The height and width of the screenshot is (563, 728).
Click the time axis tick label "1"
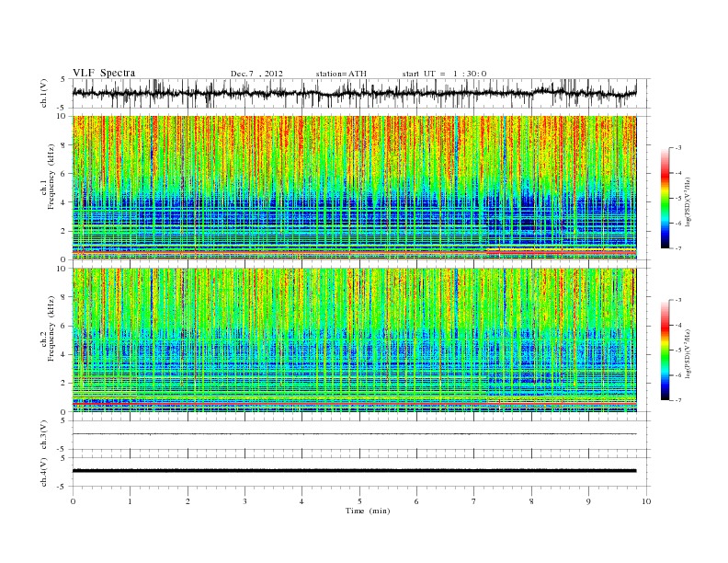(130, 501)
